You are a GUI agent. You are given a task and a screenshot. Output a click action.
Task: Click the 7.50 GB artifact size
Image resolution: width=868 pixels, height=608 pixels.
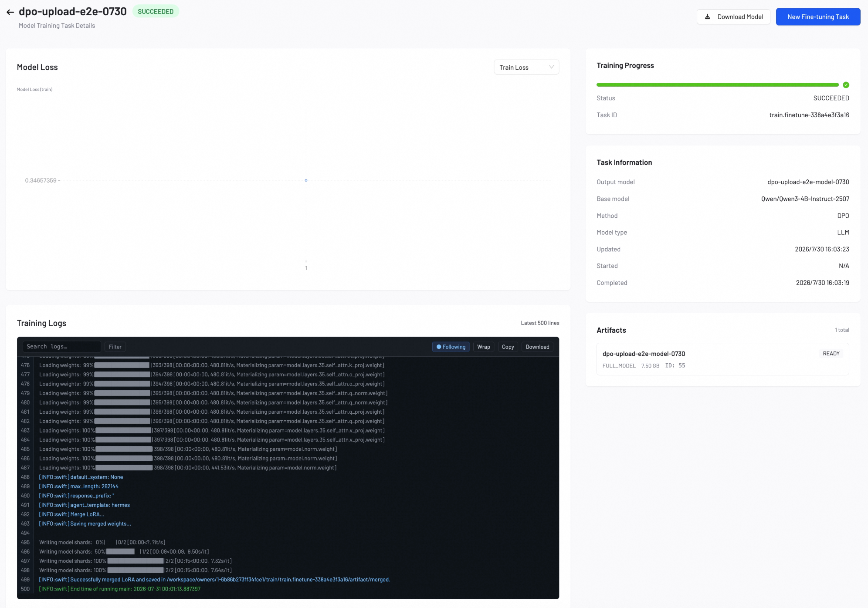(650, 366)
